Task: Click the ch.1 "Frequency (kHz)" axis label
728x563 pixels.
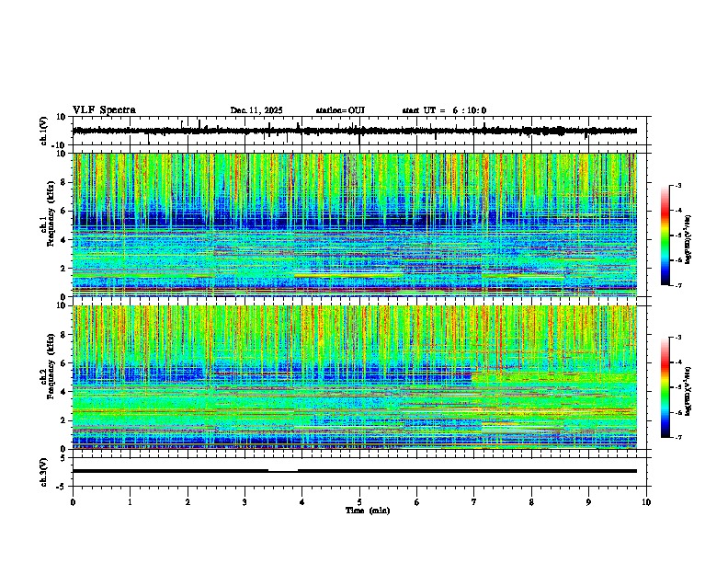Action: coord(51,214)
